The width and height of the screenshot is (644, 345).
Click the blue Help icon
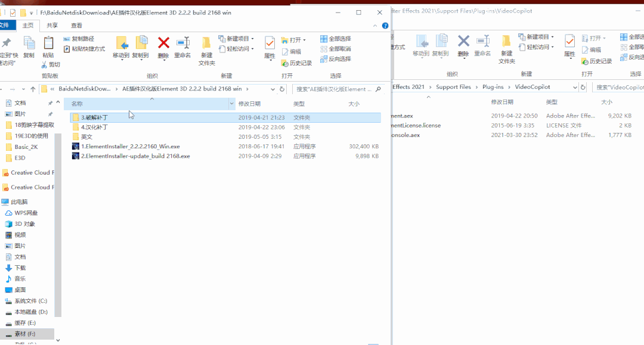click(x=385, y=26)
